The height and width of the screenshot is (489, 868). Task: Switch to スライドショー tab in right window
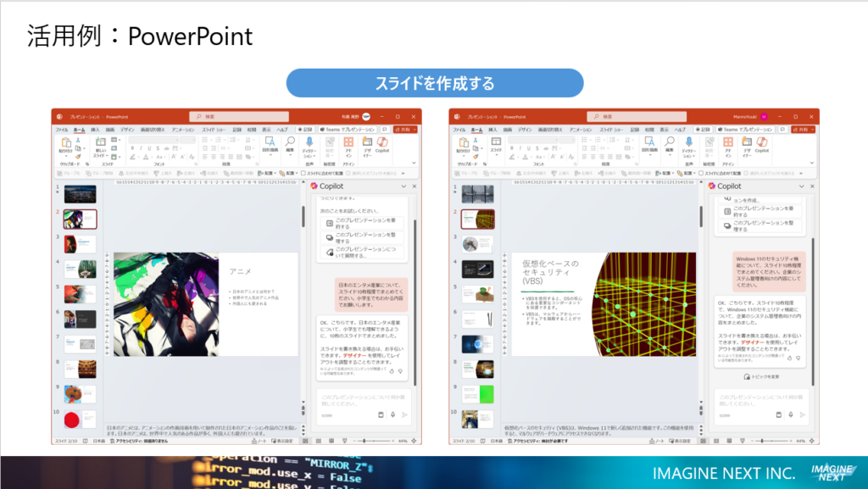coord(611,130)
